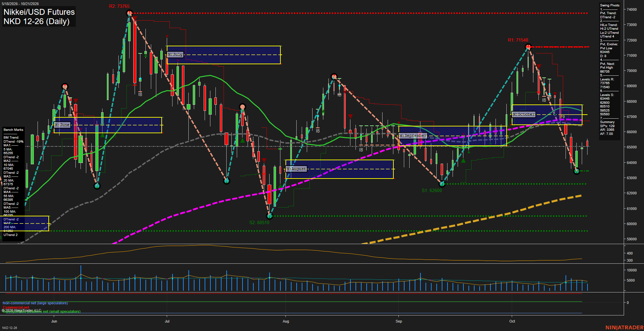Select the swing low marker above S2: 60510
Viewport: 644px width, 331px height.
[269, 216]
